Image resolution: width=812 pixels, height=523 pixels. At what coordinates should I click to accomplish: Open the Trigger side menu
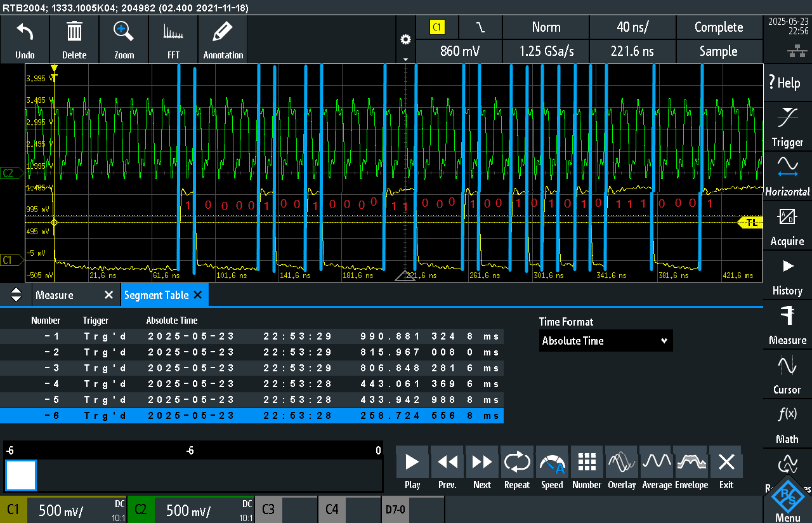click(787, 128)
